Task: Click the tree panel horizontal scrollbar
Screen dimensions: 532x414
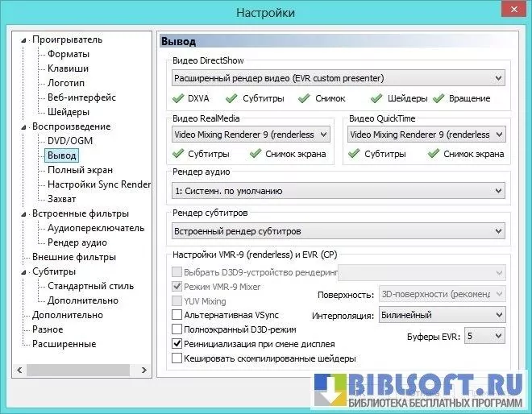Action: (81, 371)
